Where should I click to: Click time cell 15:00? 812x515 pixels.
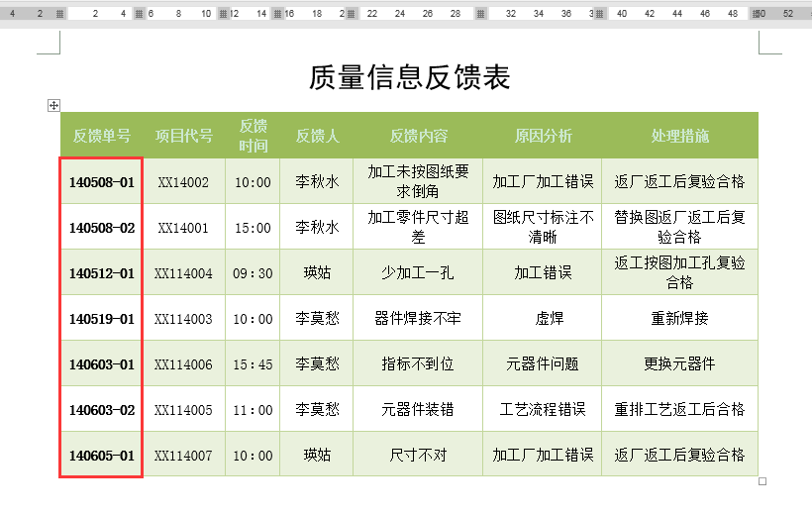tap(253, 228)
